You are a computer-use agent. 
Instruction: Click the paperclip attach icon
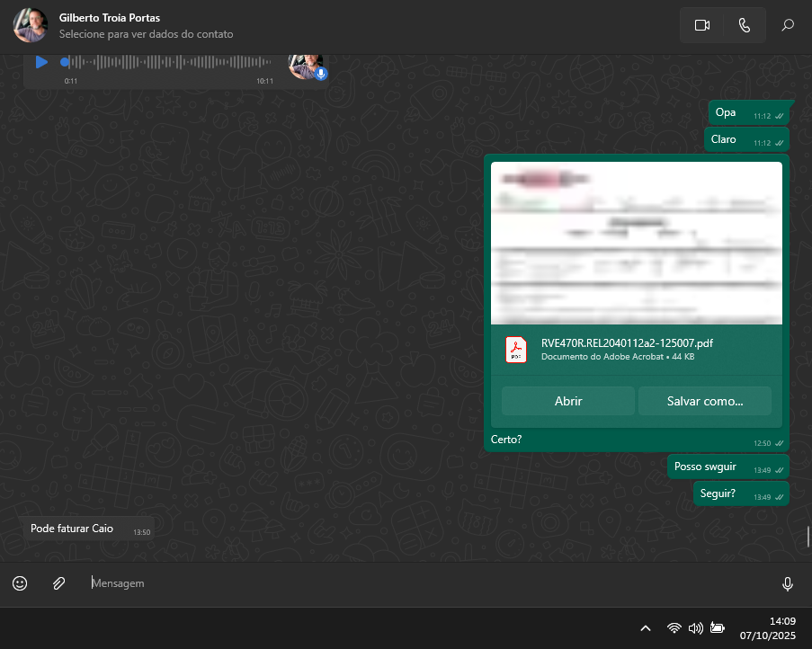click(58, 583)
